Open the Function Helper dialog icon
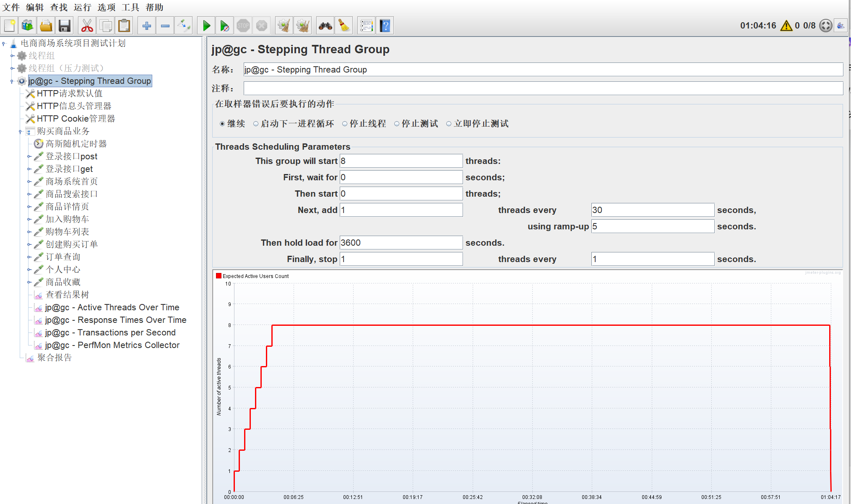This screenshot has width=851, height=504. [x=367, y=26]
